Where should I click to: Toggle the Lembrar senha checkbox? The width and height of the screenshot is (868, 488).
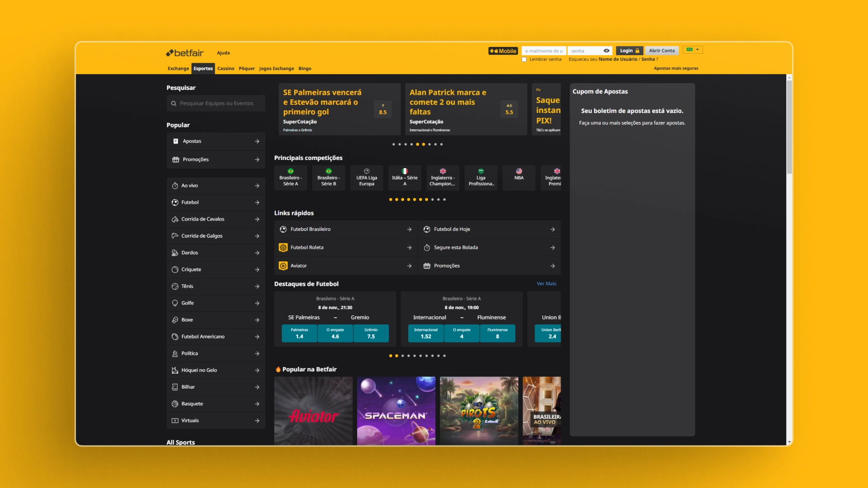(x=524, y=60)
